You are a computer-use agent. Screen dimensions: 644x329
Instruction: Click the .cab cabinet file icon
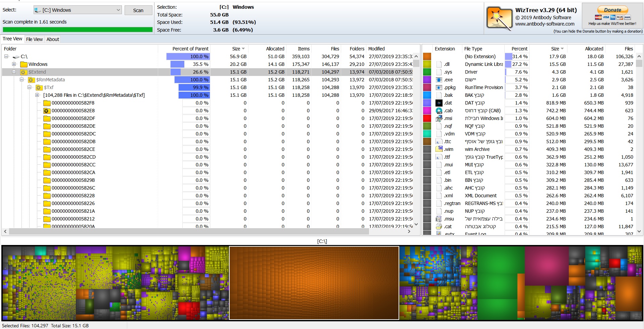click(439, 111)
